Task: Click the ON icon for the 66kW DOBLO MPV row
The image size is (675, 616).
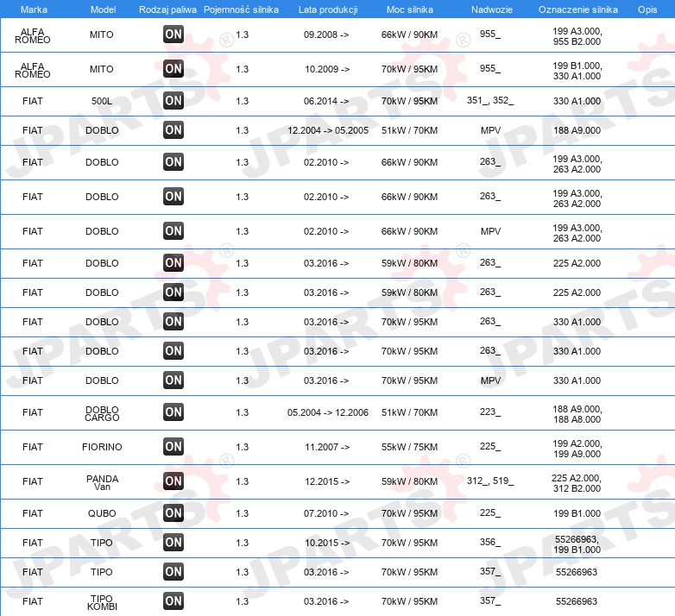Action: [173, 231]
